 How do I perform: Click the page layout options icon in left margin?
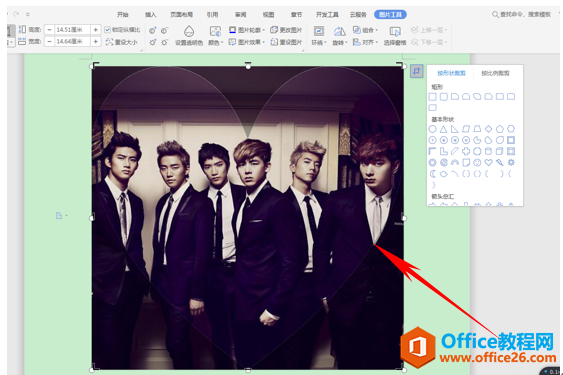(61, 216)
